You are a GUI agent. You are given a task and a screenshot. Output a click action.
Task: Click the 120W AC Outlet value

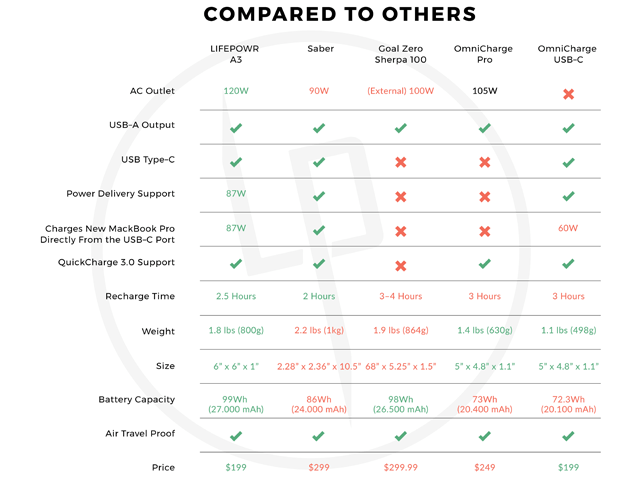click(x=236, y=91)
